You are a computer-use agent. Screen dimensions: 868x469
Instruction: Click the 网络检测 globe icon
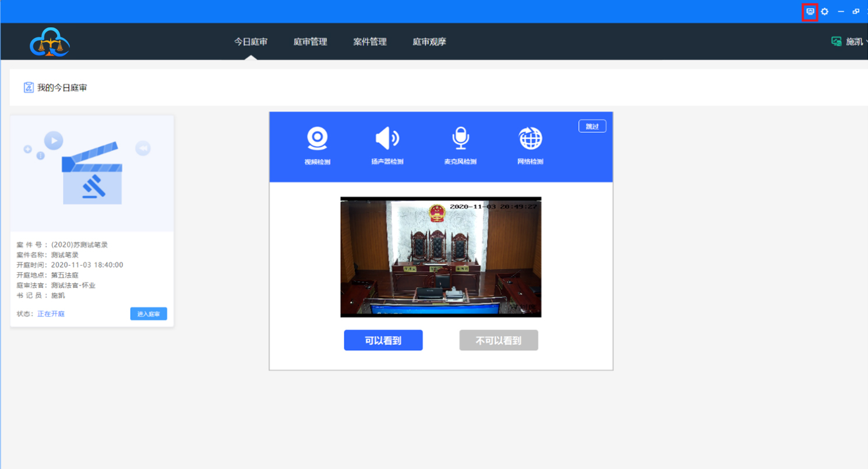point(530,139)
